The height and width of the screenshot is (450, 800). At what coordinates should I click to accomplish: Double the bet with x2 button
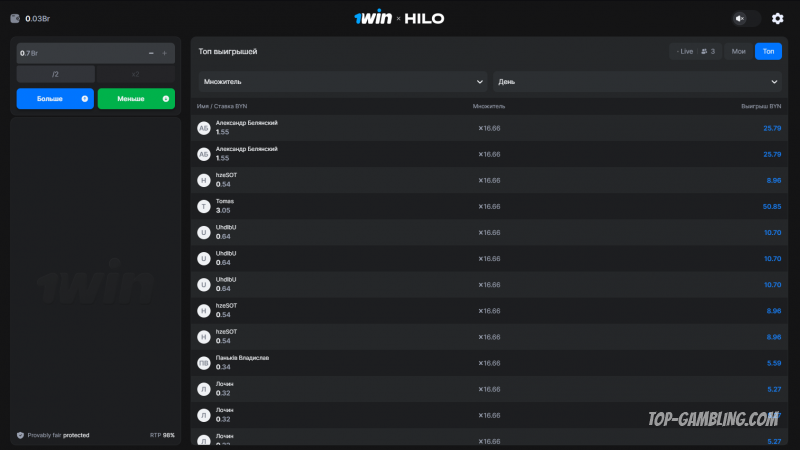136,74
